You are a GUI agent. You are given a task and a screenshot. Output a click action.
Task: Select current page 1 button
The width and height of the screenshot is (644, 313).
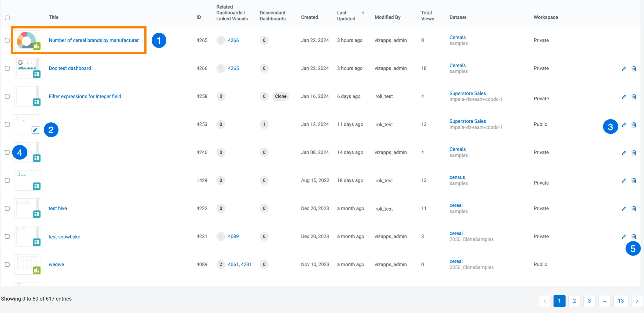click(559, 301)
